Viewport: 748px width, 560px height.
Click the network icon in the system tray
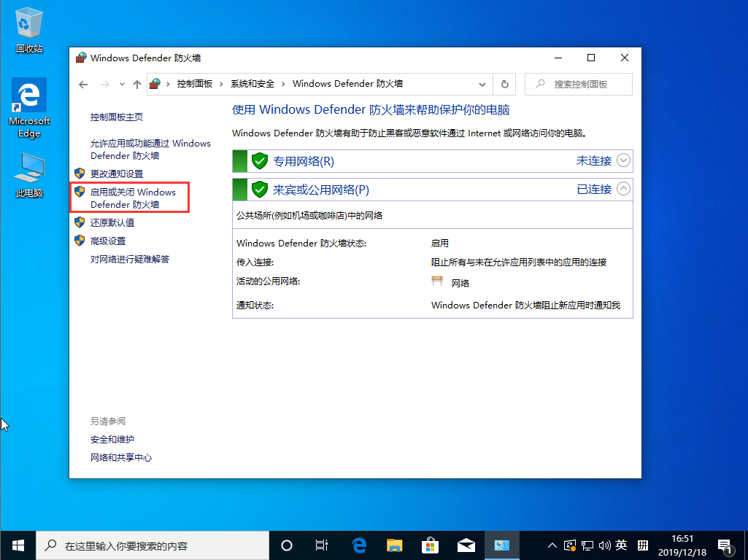click(587, 545)
